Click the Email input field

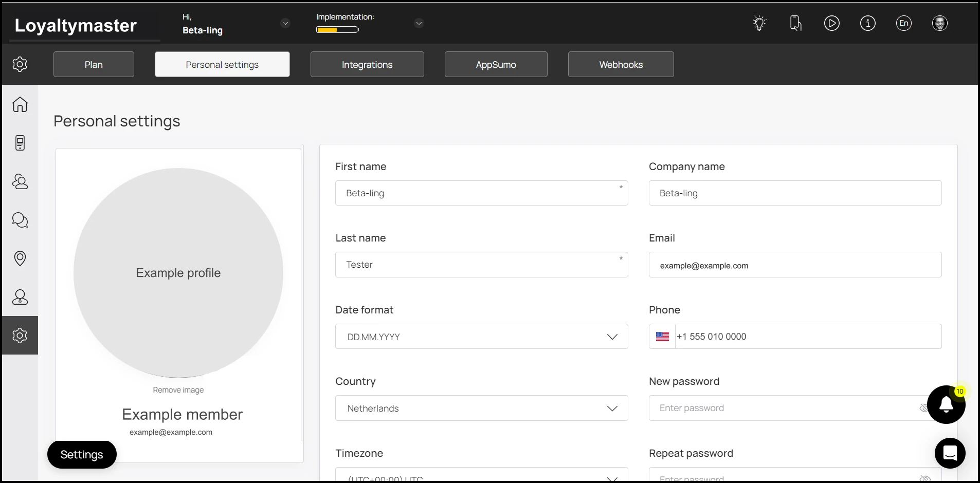pos(795,265)
